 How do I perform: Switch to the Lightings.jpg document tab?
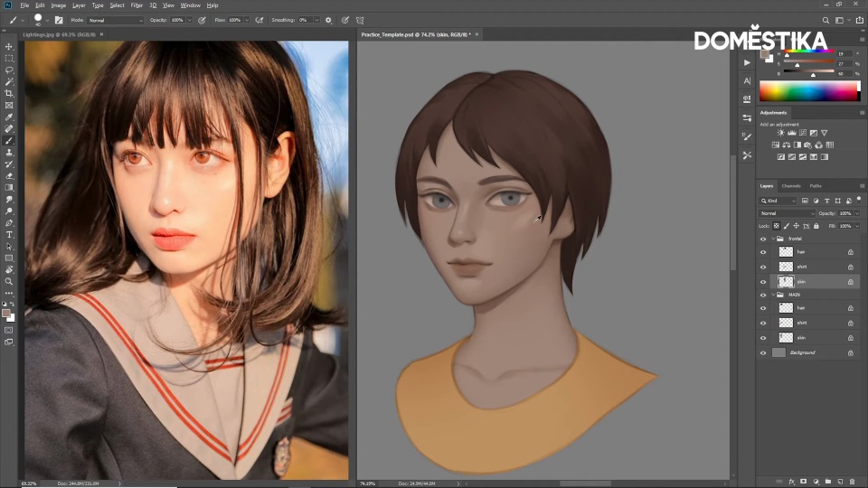pyautogui.click(x=59, y=34)
